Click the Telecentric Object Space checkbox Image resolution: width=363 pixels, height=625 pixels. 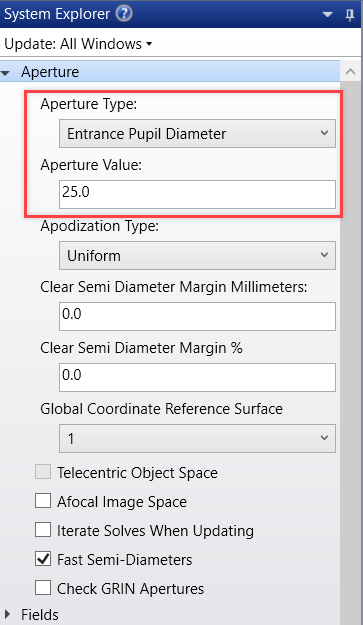coord(43,472)
